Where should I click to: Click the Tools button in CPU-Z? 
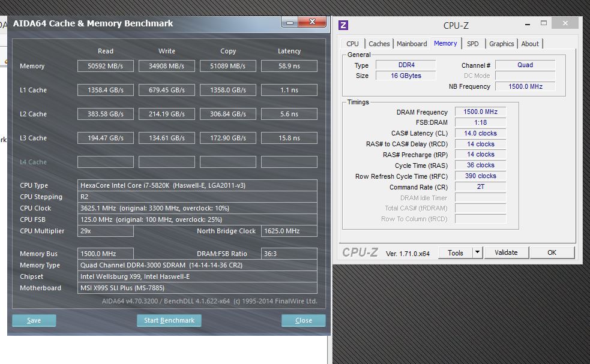(x=456, y=252)
